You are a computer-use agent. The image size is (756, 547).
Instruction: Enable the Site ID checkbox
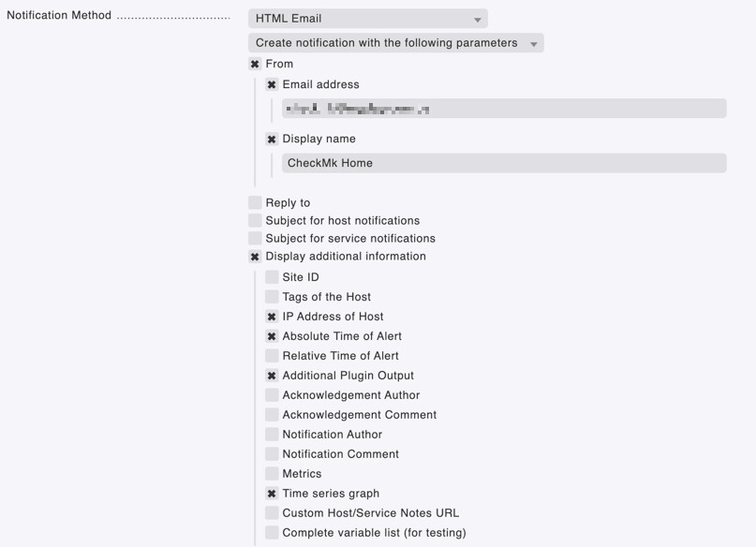coord(272,276)
